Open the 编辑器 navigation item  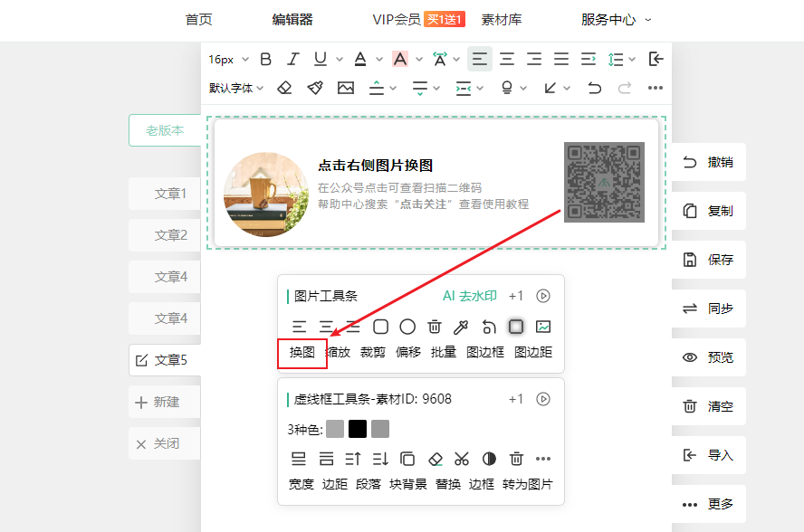292,20
